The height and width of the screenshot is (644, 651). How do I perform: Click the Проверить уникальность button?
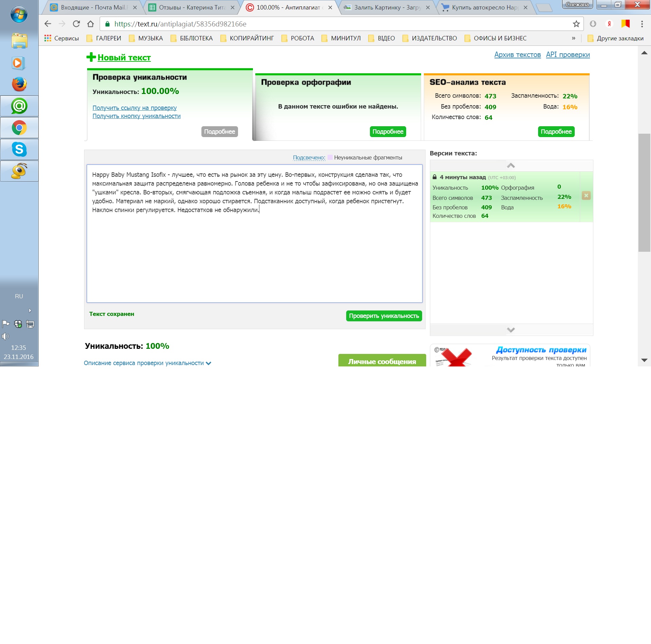(384, 316)
